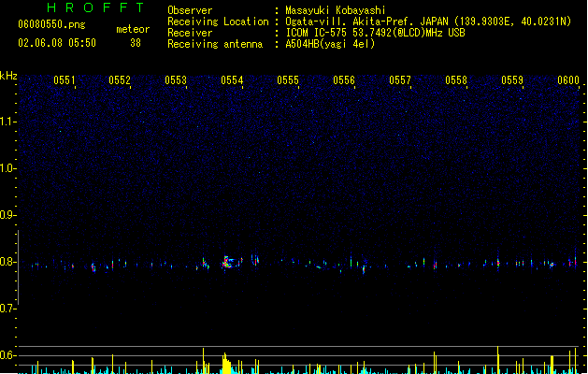Viewport: 588px width, 374px height.
Task: Click the Observer label
Action: pos(190,10)
